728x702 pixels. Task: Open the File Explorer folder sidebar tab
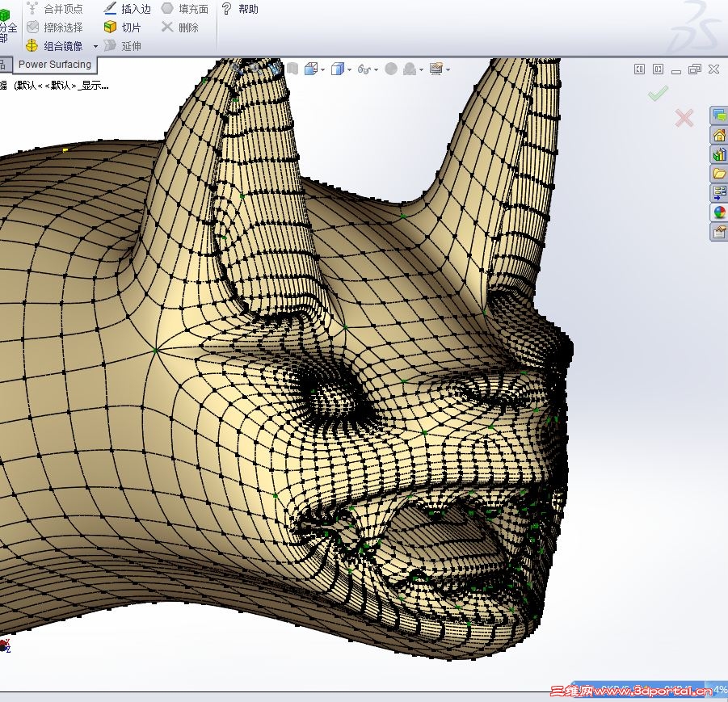[x=719, y=174]
